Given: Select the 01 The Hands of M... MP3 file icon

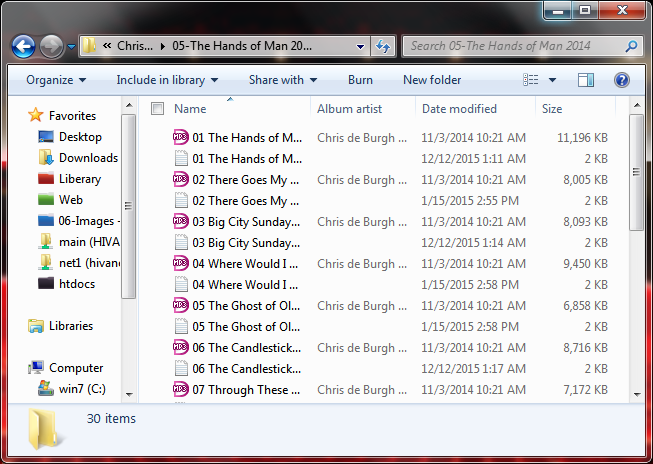Looking at the screenshot, I should [x=181, y=138].
